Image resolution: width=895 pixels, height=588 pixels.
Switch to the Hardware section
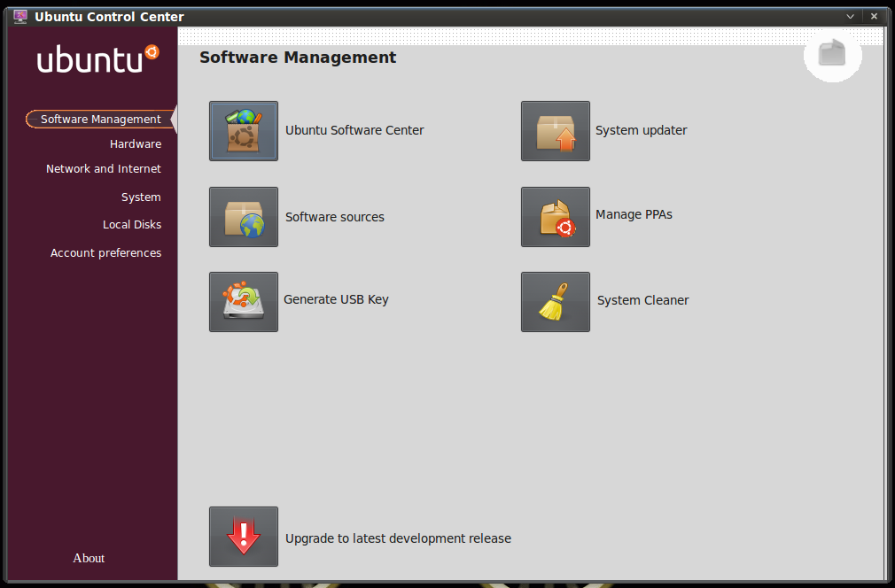136,144
